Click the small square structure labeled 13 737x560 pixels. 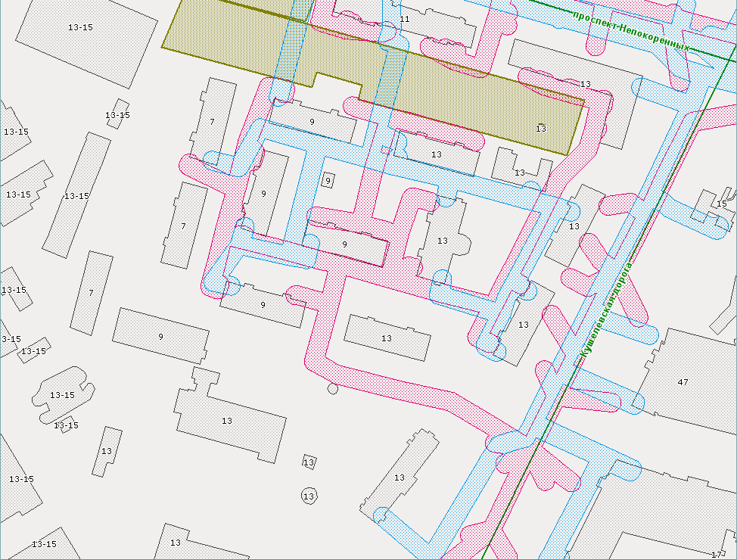click(308, 462)
